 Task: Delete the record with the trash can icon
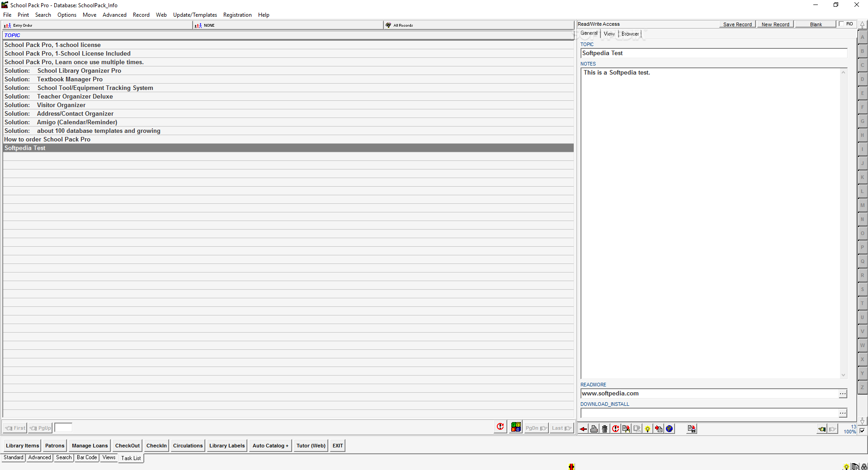tap(605, 429)
